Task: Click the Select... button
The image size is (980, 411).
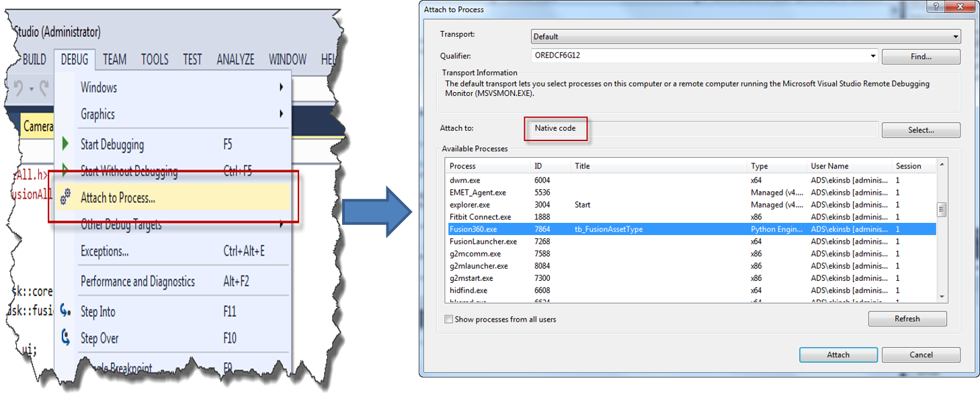Action: (920, 130)
